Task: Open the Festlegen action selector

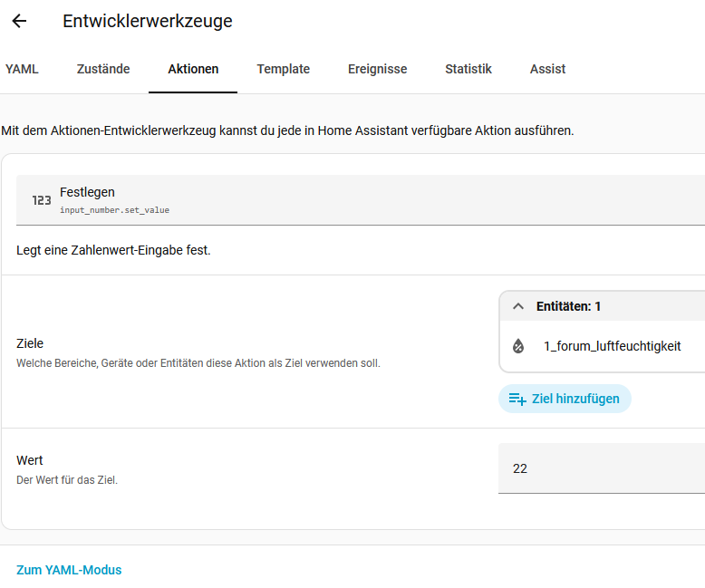Action: pyautogui.click(x=361, y=200)
